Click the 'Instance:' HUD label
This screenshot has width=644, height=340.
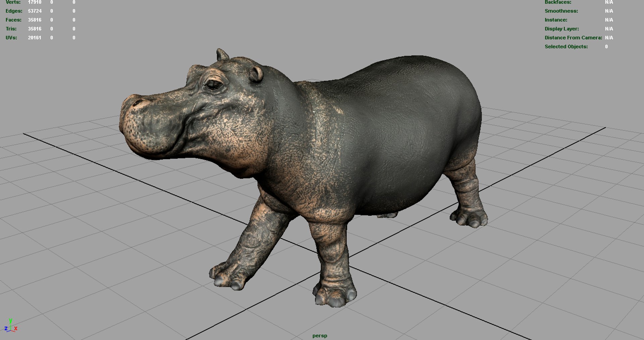pyautogui.click(x=556, y=20)
